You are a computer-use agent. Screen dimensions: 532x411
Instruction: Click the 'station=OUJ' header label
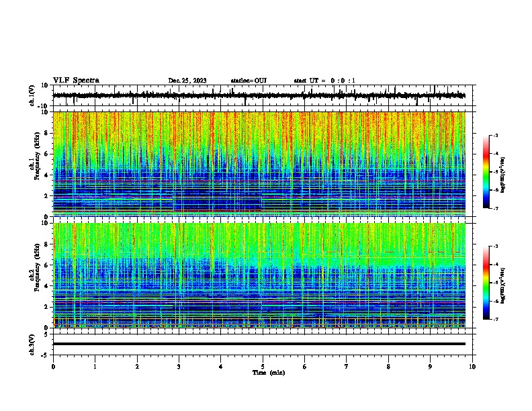pos(249,81)
